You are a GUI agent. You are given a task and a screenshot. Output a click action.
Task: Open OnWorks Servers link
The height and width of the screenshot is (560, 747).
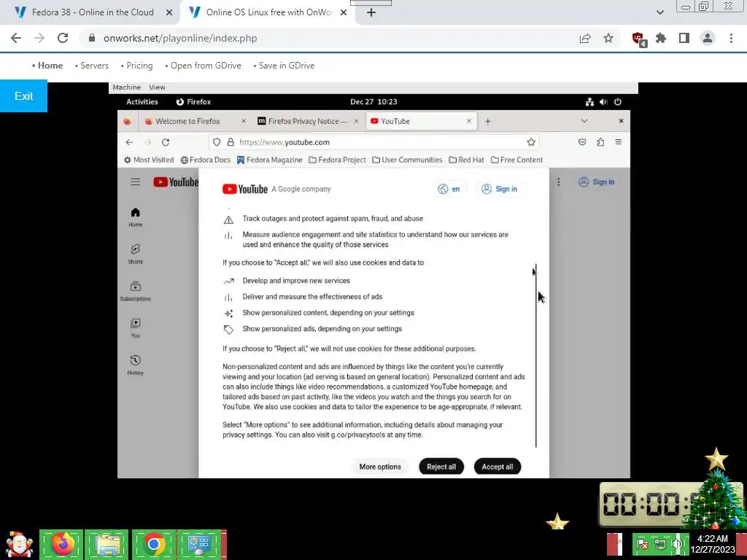click(94, 66)
